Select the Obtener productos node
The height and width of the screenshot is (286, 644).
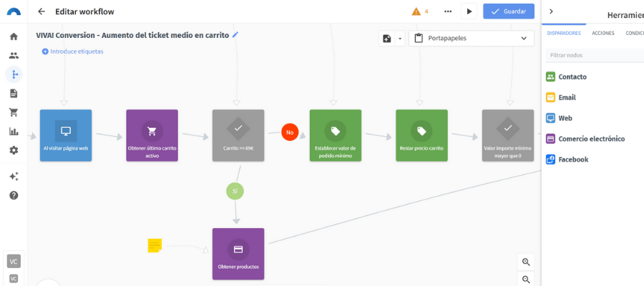(238, 254)
